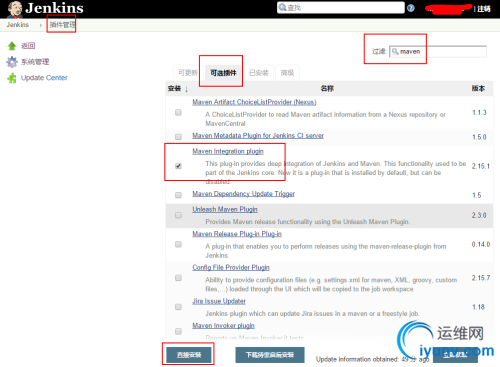Click the download and install after restart button
The width and height of the screenshot is (500, 367).
point(270,355)
